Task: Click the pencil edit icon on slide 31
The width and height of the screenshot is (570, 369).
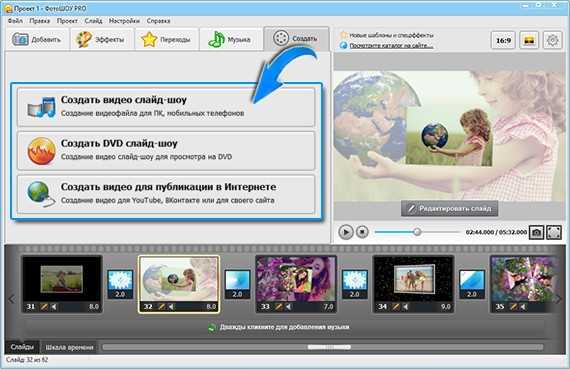Action: 44,307
